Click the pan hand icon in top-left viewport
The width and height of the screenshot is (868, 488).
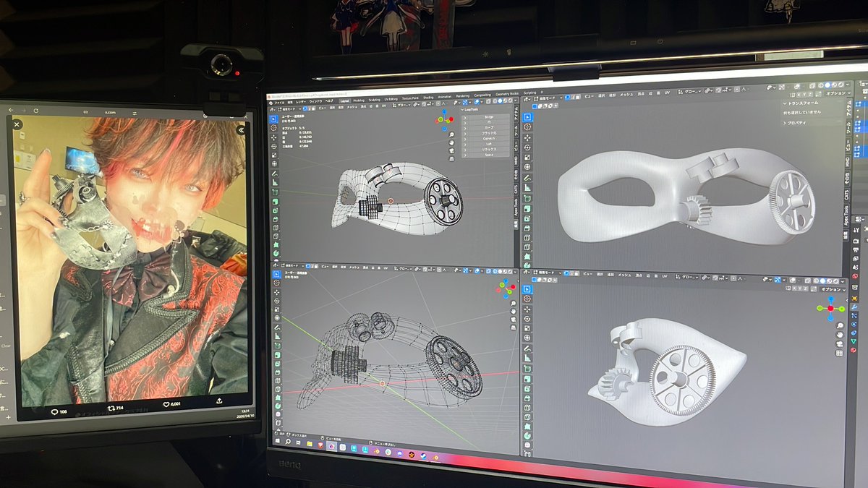point(451,142)
